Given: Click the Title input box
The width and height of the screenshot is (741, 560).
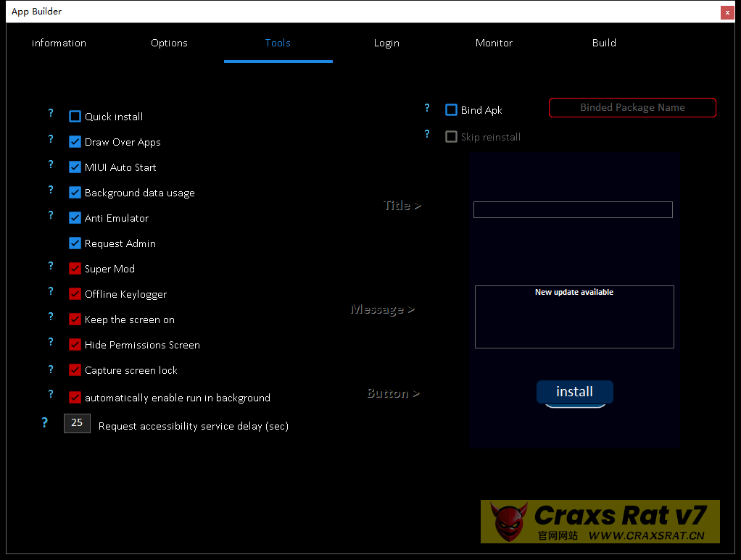Looking at the screenshot, I should tap(573, 209).
